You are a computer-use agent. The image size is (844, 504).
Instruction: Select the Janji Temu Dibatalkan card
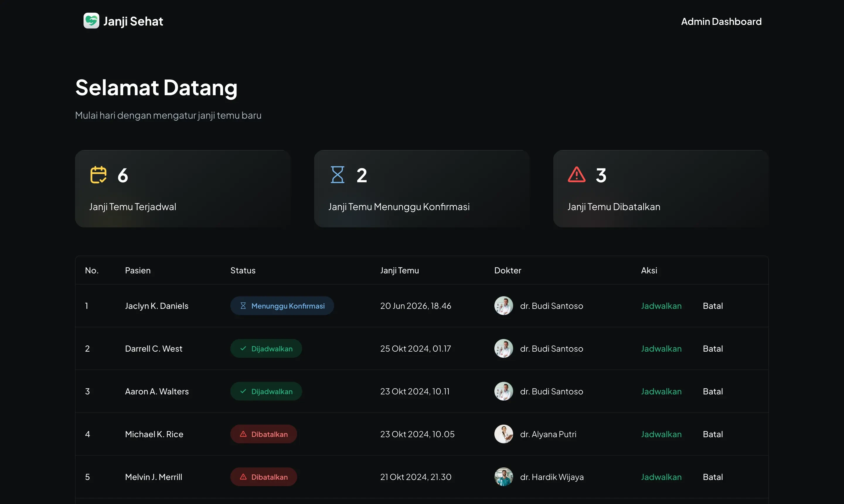pos(661,189)
